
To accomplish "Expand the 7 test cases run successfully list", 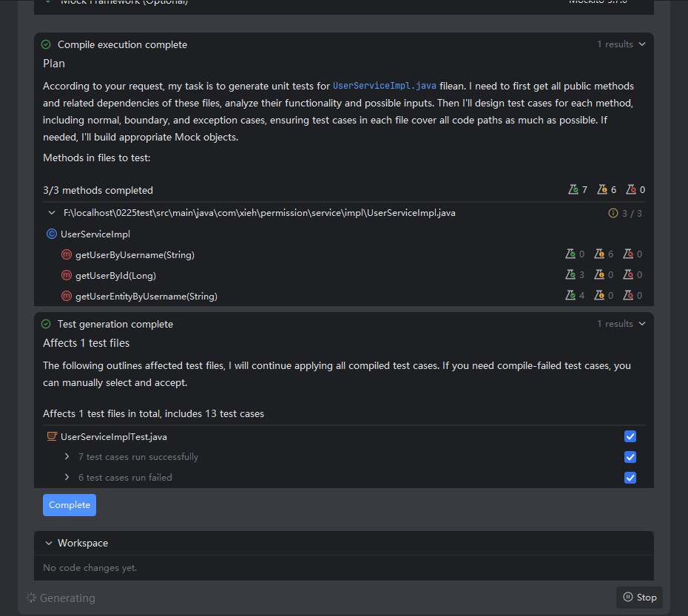I will (x=67, y=458).
